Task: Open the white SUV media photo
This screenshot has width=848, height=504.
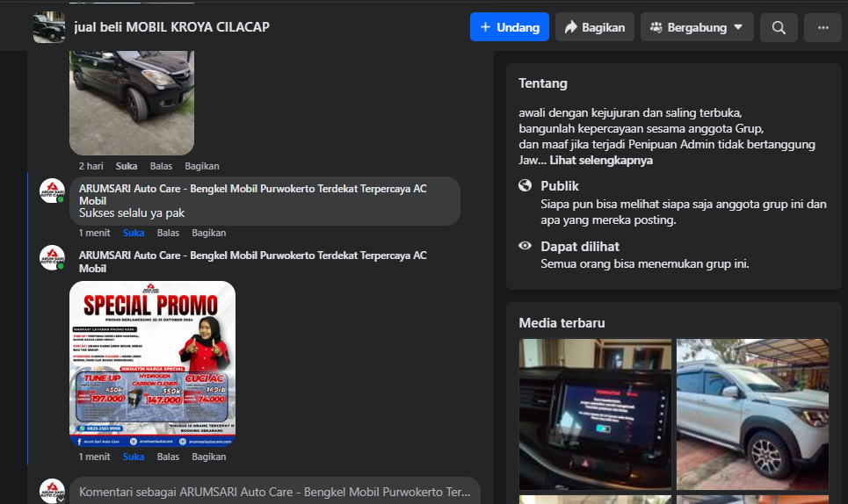Action: tap(752, 414)
